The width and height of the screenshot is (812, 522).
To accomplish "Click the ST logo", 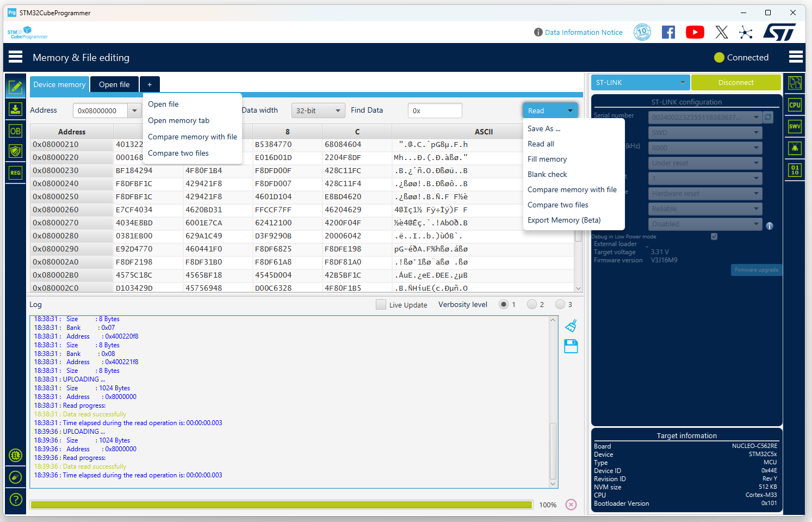I will click(x=779, y=32).
